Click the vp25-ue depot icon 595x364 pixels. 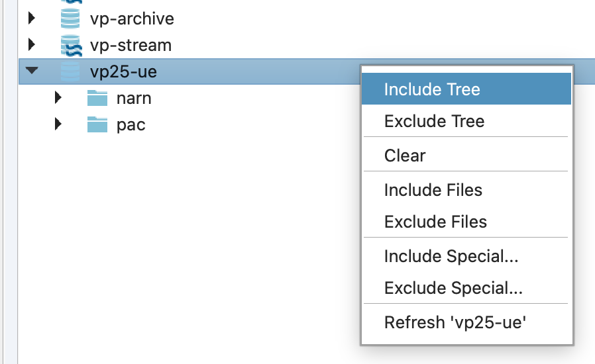pyautogui.click(x=70, y=71)
